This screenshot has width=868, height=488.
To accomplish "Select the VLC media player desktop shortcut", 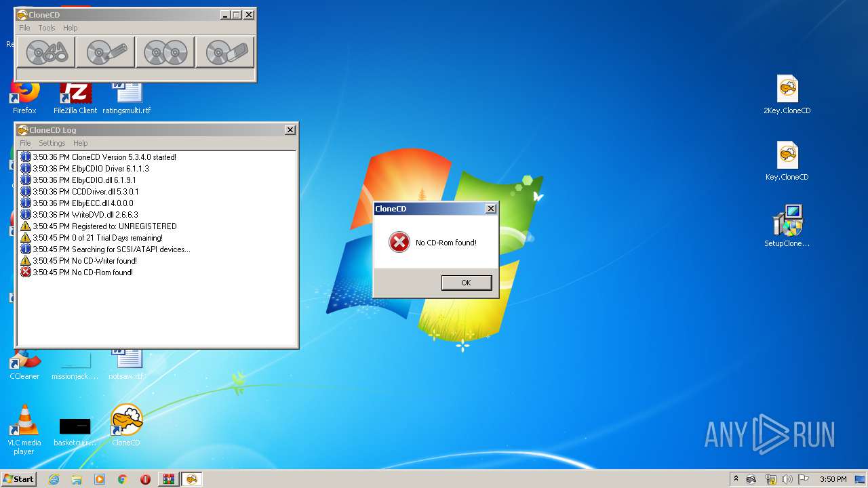I will coord(24,430).
